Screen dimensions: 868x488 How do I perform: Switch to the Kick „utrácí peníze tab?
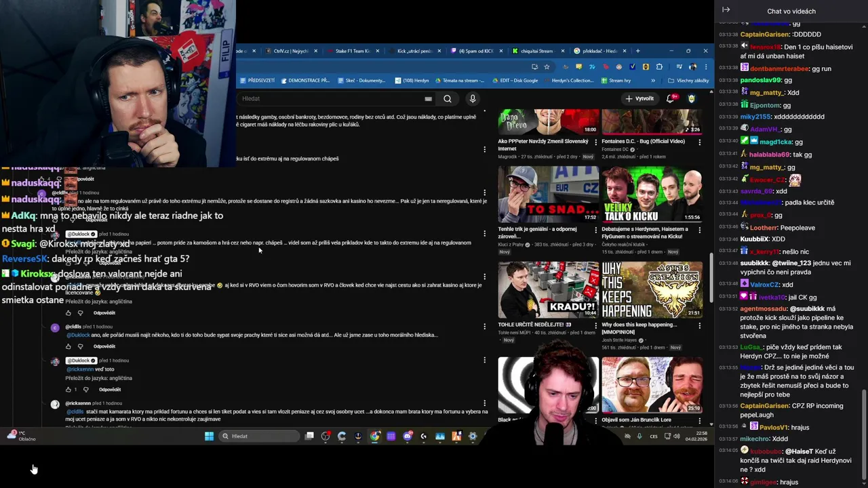[x=414, y=51]
